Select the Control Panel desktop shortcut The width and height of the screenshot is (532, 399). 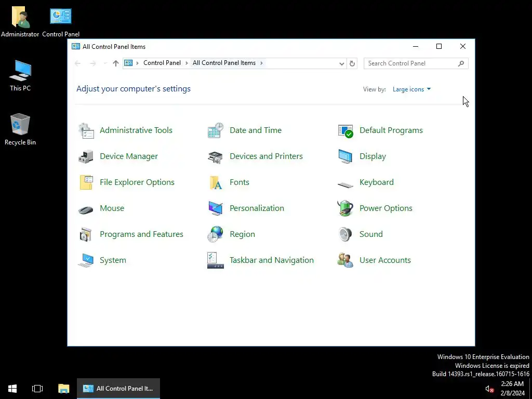[x=61, y=22]
